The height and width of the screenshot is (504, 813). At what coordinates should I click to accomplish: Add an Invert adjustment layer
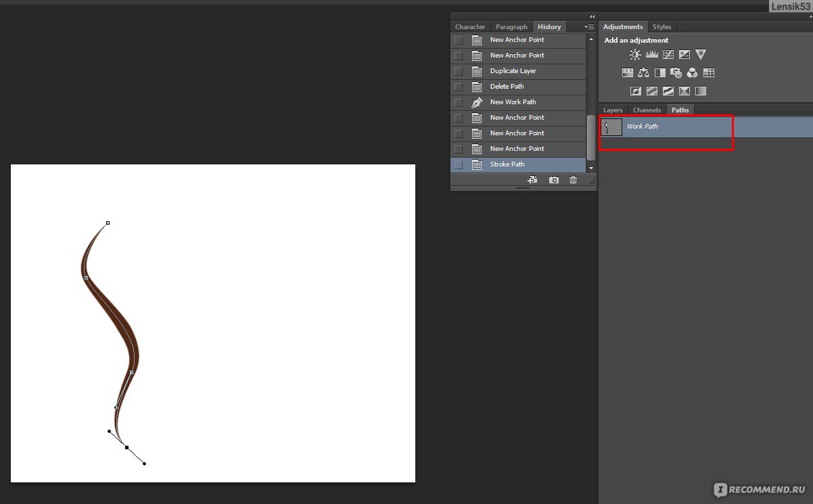click(x=636, y=91)
